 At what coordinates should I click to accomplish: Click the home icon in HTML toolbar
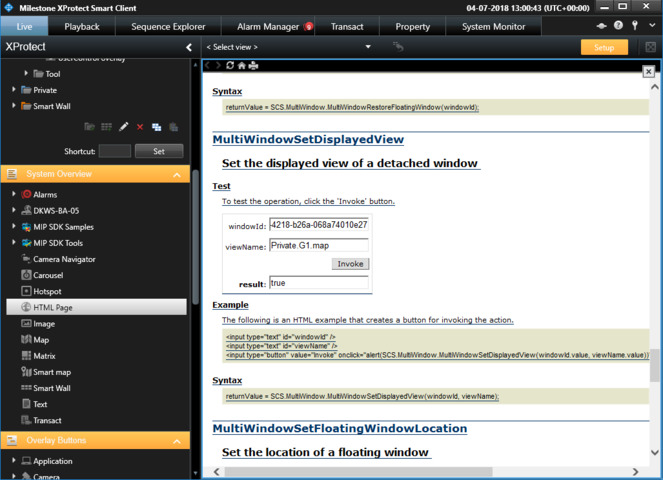click(241, 66)
